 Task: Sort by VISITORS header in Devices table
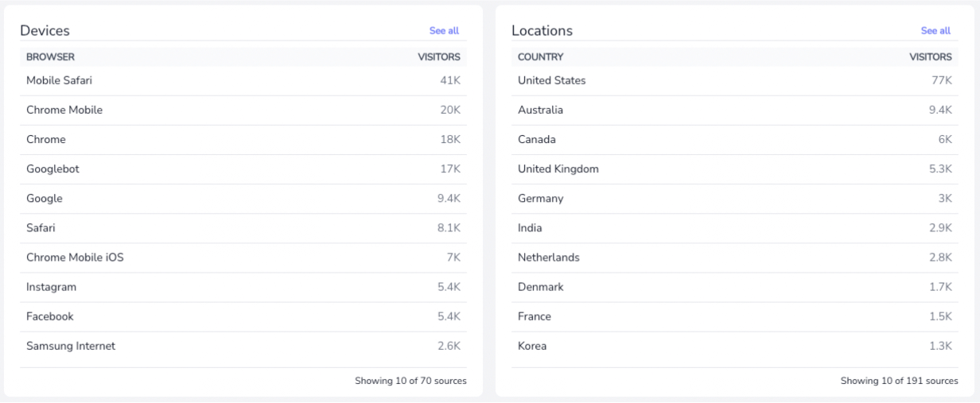439,57
